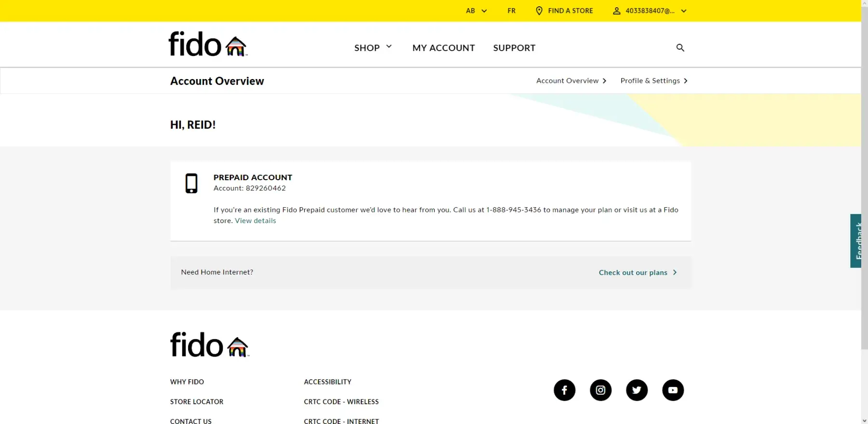Click the HI, REID! greeting
The image size is (868, 424).
click(x=193, y=125)
